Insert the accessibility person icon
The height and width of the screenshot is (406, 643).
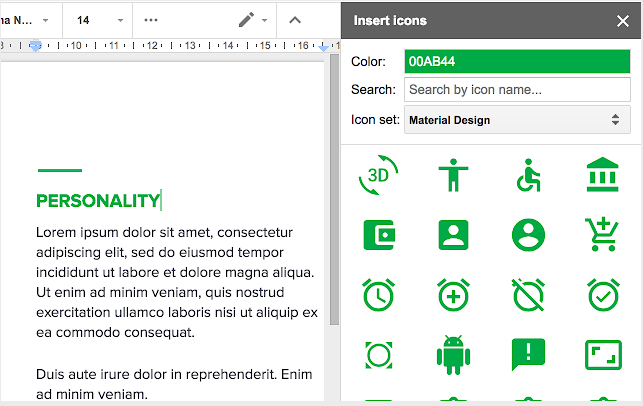click(453, 176)
